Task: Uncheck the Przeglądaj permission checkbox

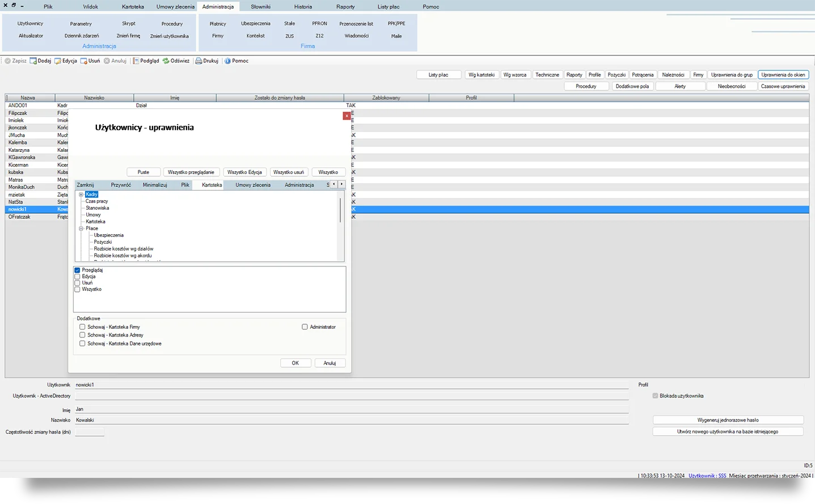Action: point(77,270)
